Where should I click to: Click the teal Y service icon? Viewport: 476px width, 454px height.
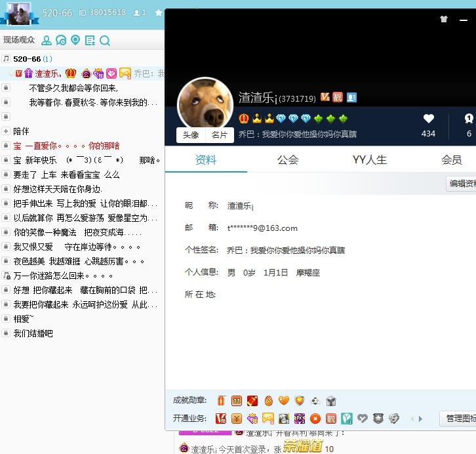(347, 419)
